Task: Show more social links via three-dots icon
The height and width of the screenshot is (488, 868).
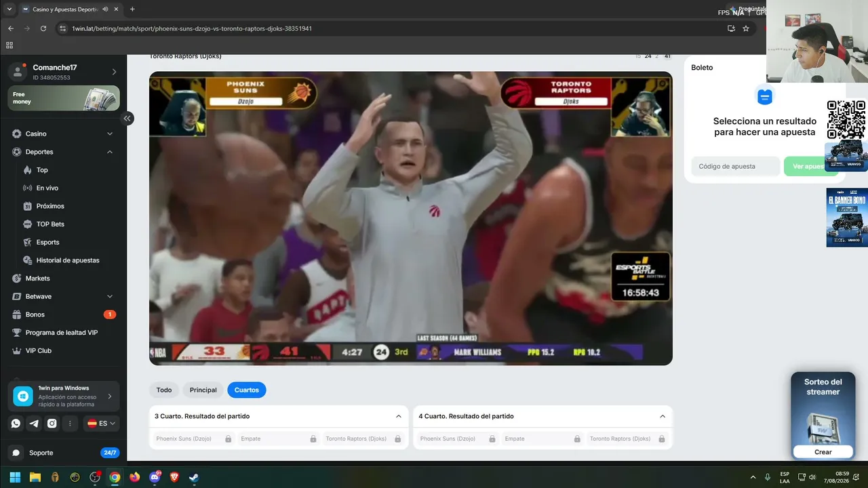Action: pyautogui.click(x=70, y=424)
